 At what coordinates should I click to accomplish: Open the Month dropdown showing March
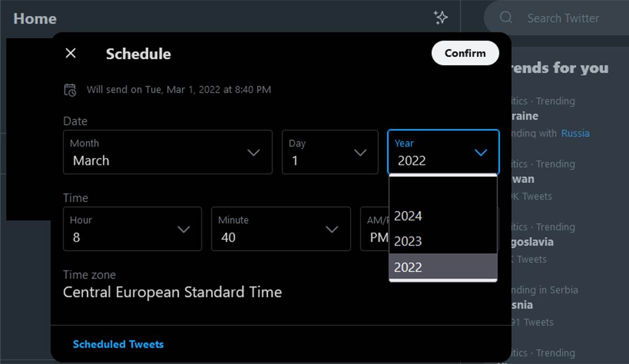pos(167,152)
